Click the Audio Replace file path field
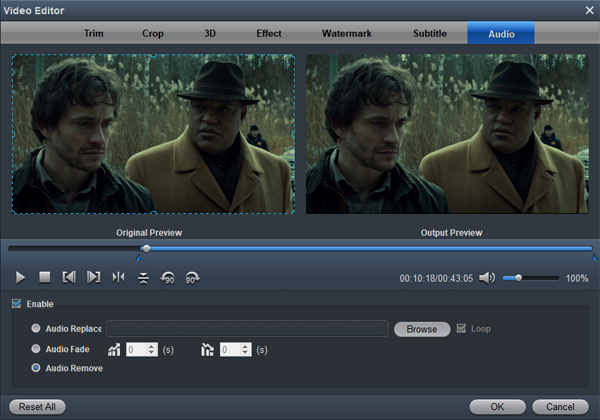Screen dimensions: 600x420 pos(248,329)
